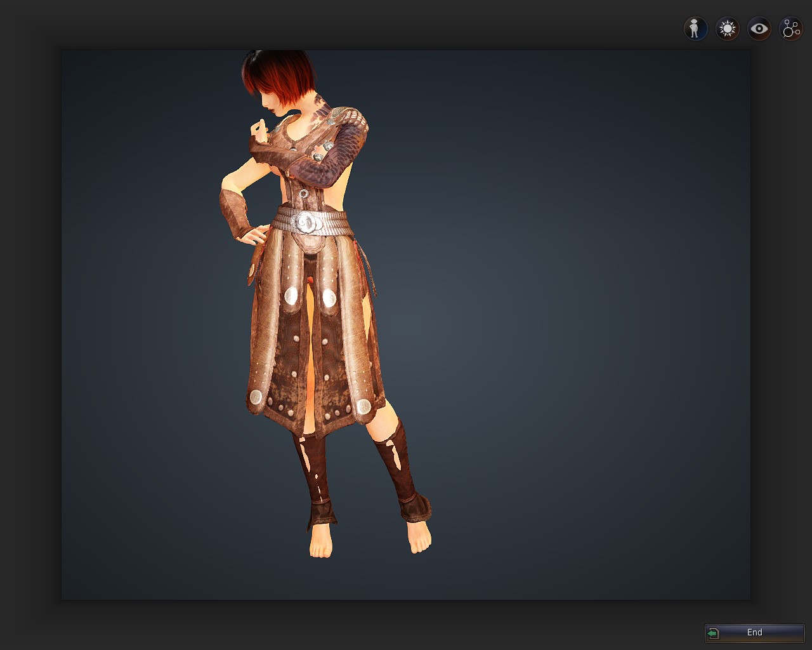The height and width of the screenshot is (650, 812).
Task: Click the scaled shoulder armor piece
Action: (x=348, y=122)
